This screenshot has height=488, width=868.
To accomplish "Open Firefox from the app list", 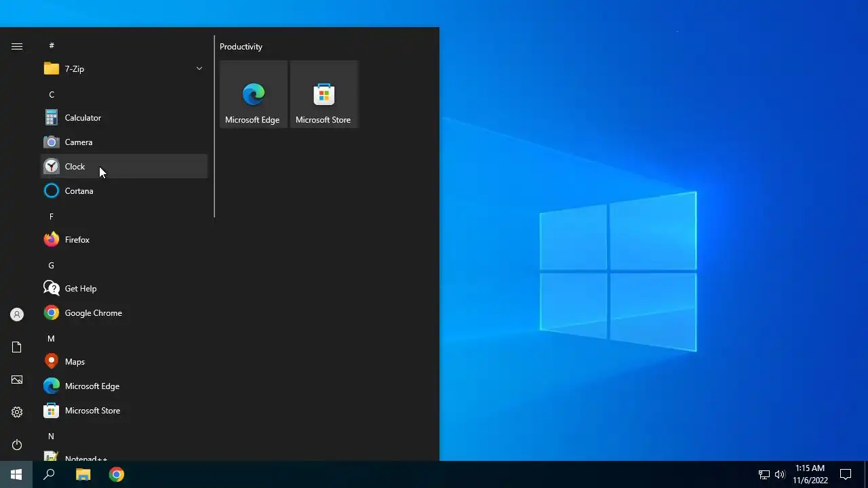I will click(x=124, y=240).
